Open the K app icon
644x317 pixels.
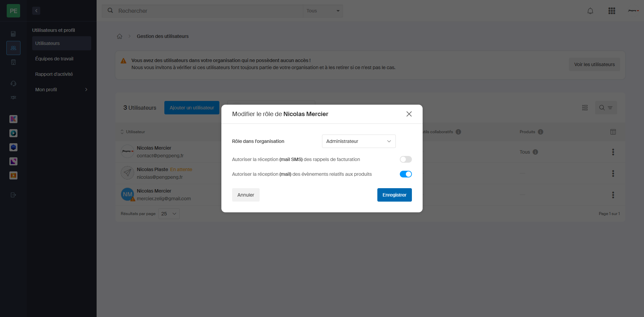coord(13,119)
